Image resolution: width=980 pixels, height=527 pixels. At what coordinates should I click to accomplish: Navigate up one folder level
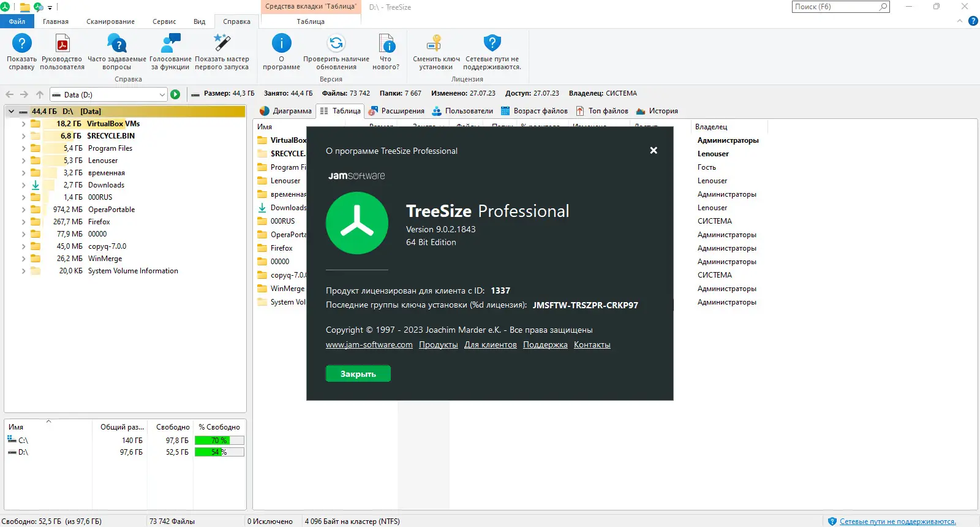pyautogui.click(x=40, y=94)
